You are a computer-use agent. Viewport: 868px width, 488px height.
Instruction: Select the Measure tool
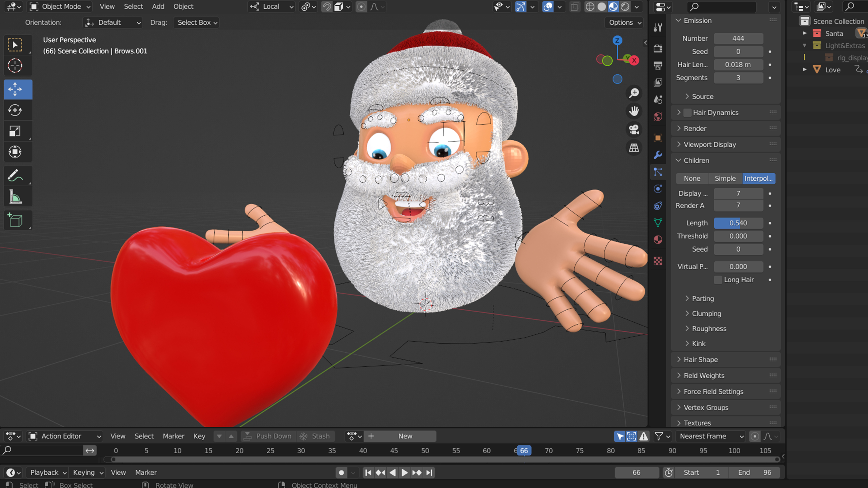[x=15, y=197]
